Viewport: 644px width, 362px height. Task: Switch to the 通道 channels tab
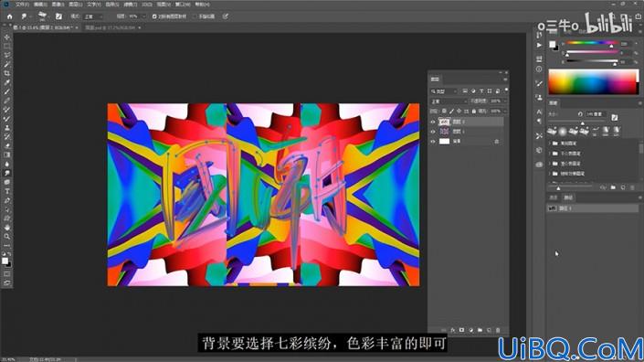pyautogui.click(x=554, y=197)
